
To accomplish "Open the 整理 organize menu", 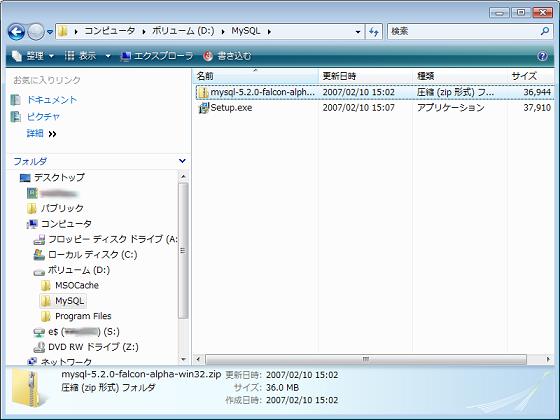I will tap(33, 56).
